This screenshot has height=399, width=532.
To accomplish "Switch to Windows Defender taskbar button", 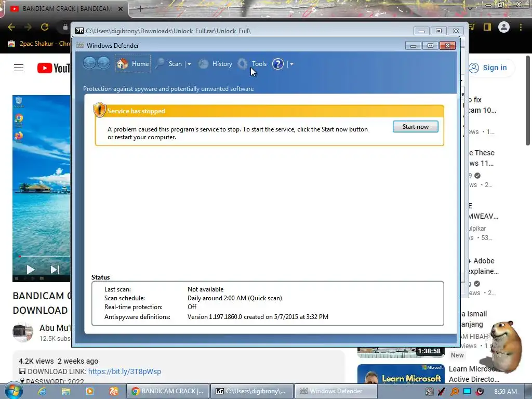I will pos(336,391).
